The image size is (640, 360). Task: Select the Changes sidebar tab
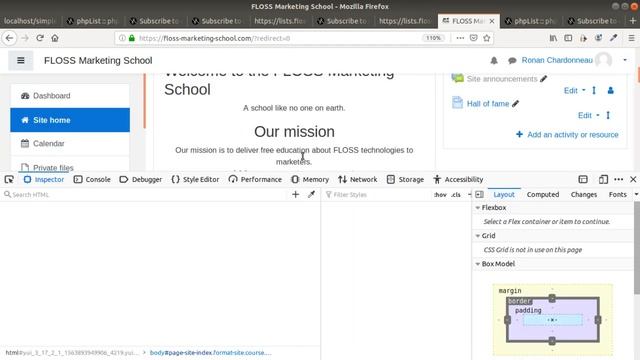[584, 195]
